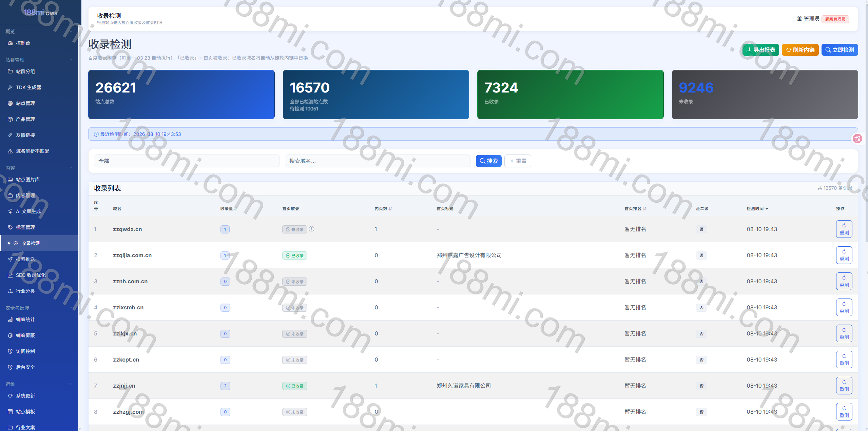This screenshot has width=868, height=431.
Task: Click the info icon beside zzqwdz.cn 未收录
Action: 311,229
